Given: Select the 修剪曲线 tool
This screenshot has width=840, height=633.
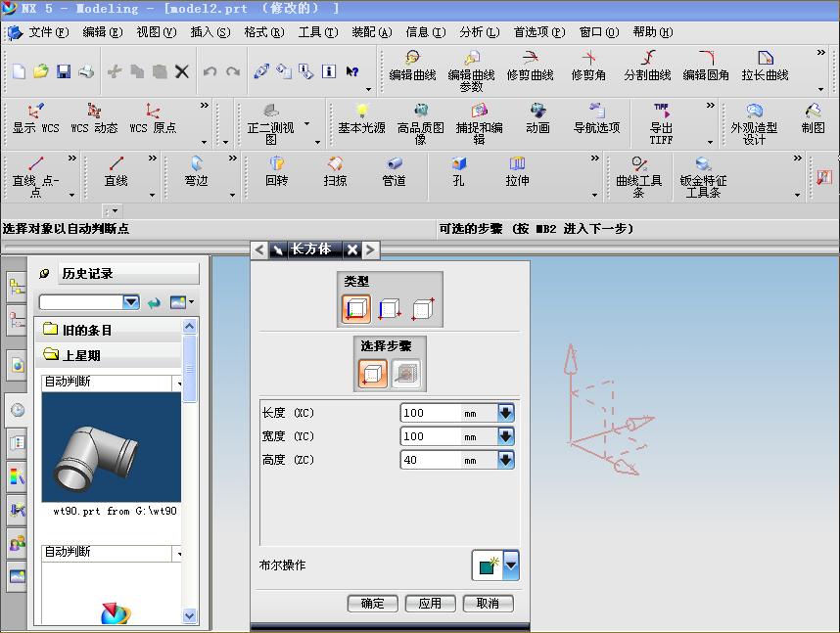Looking at the screenshot, I should coord(531,66).
